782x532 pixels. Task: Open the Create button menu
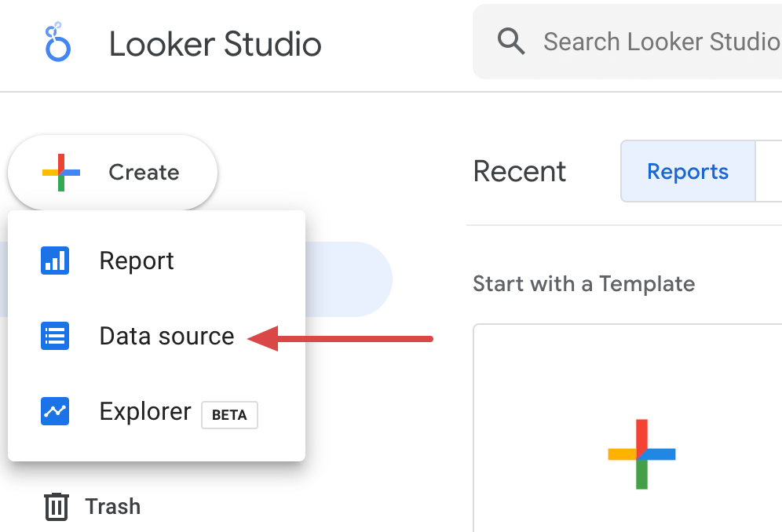(113, 173)
